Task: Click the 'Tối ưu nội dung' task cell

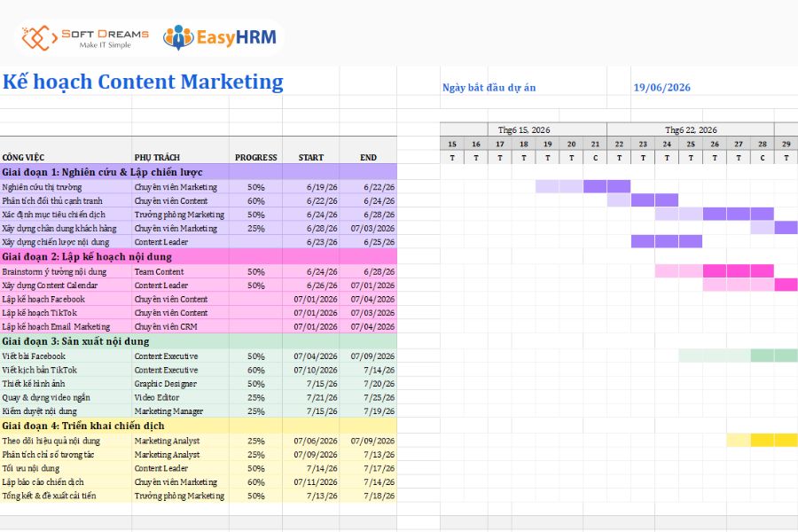Action: click(x=66, y=468)
